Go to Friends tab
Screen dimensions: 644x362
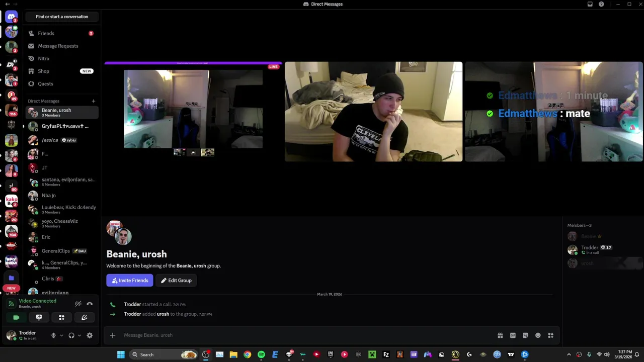62,33
